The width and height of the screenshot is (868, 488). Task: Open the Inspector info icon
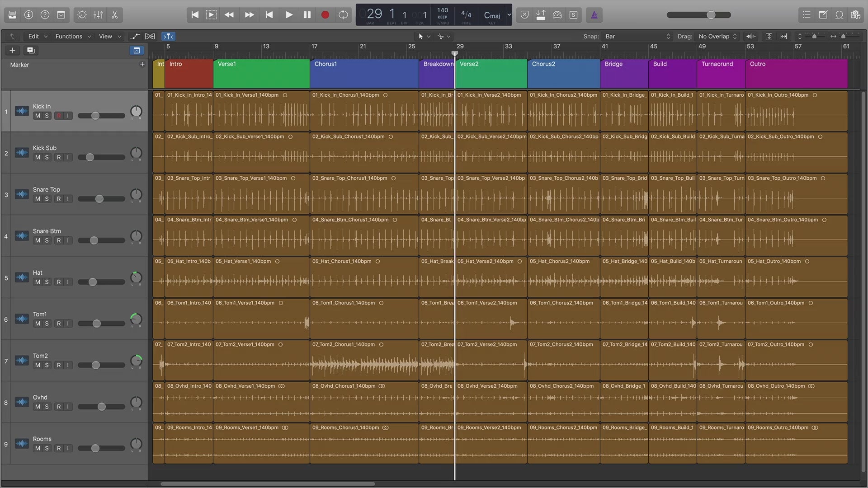pos(28,15)
